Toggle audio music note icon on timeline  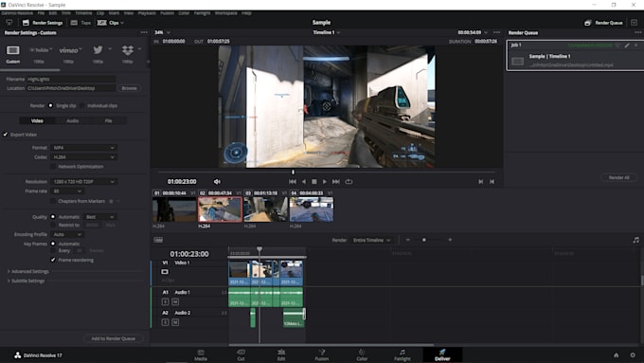635,240
